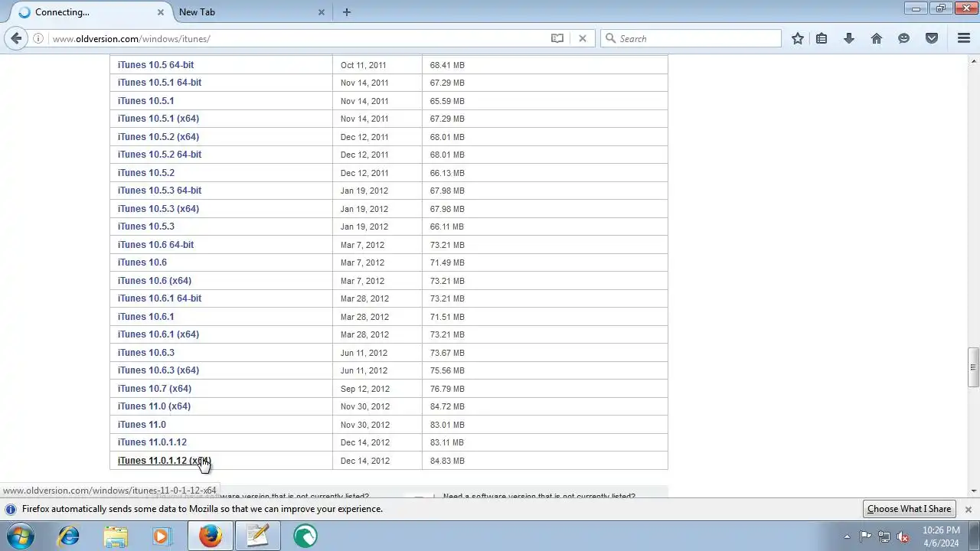
Task: Open iTunes 10.5.1 (x64) link
Action: (x=158, y=119)
